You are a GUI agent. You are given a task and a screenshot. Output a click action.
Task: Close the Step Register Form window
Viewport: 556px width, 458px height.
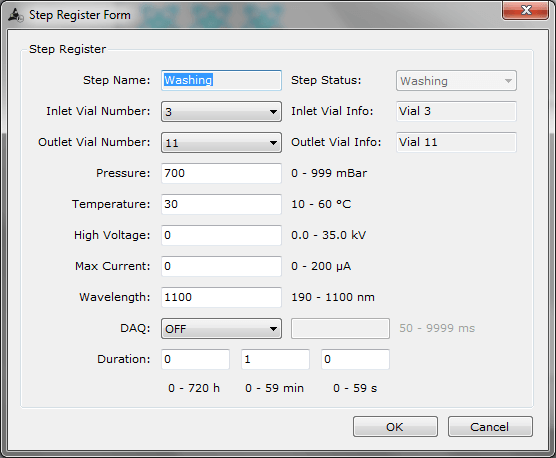point(526,10)
